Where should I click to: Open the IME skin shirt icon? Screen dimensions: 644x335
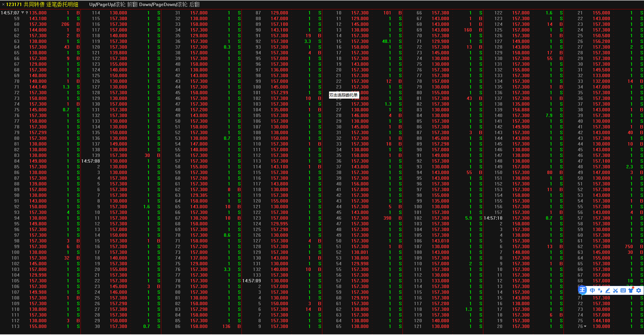click(631, 290)
